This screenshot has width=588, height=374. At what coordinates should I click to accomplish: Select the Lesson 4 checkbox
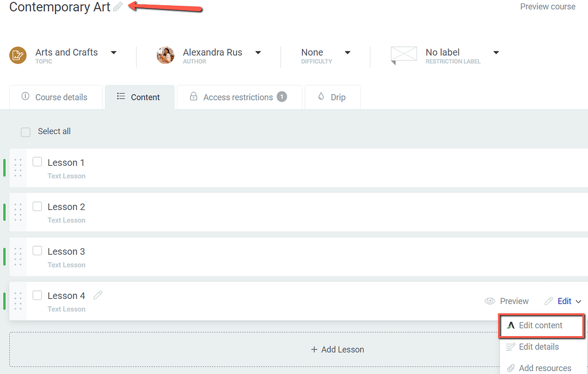37,295
